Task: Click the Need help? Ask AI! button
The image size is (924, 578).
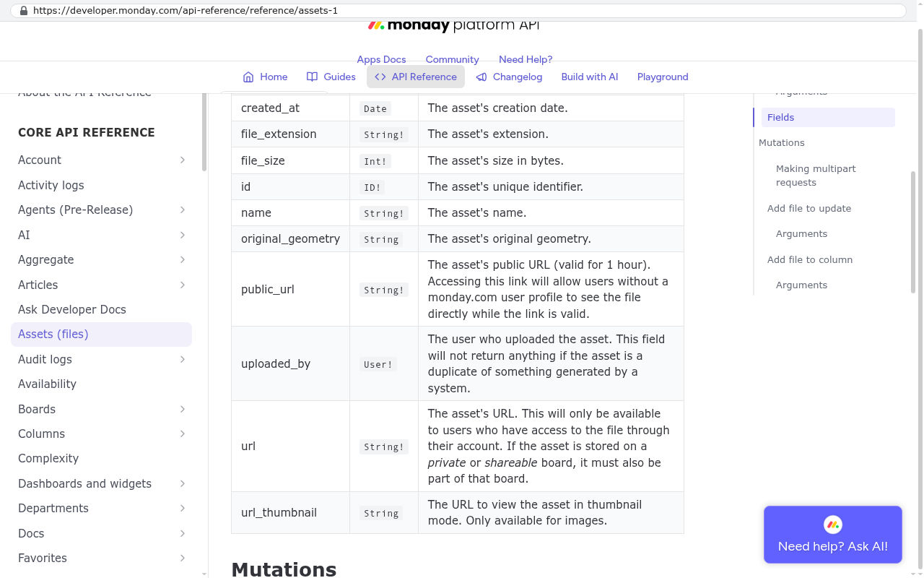Action: tap(833, 535)
